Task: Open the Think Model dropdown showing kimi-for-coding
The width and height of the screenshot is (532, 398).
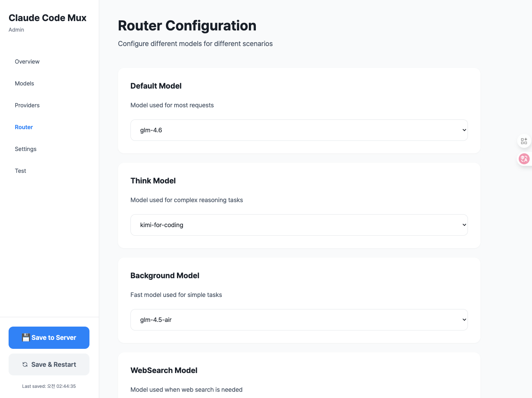Action: click(299, 225)
